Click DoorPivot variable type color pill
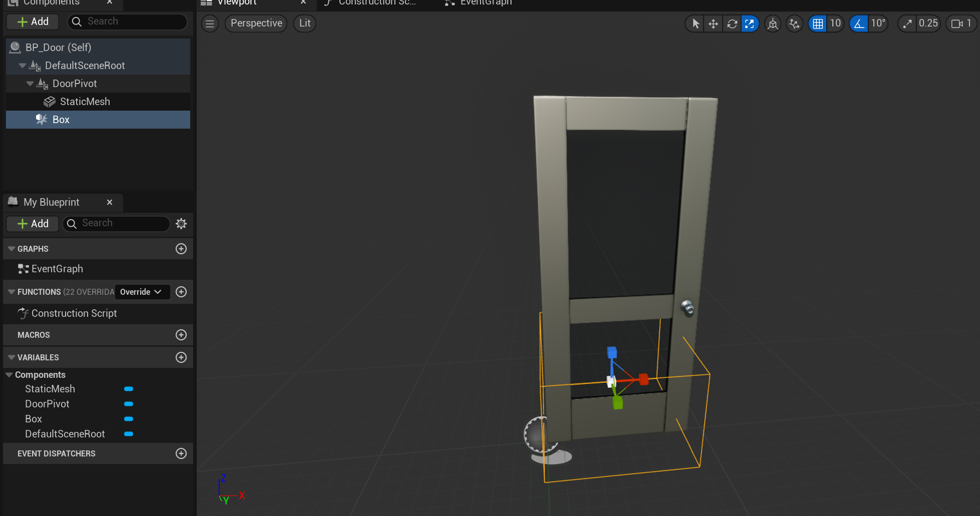Viewport: 980px width, 516px height. [x=129, y=404]
